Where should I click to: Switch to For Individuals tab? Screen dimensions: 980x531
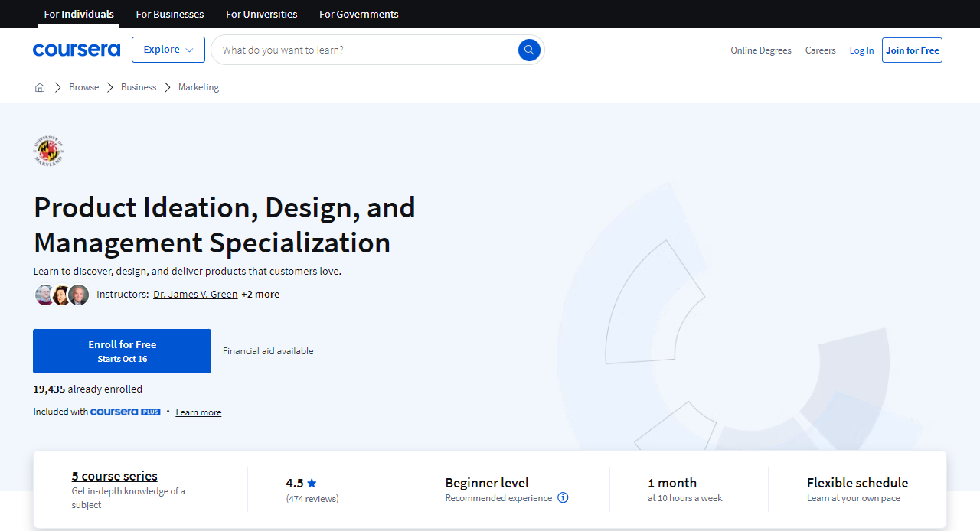(x=79, y=14)
